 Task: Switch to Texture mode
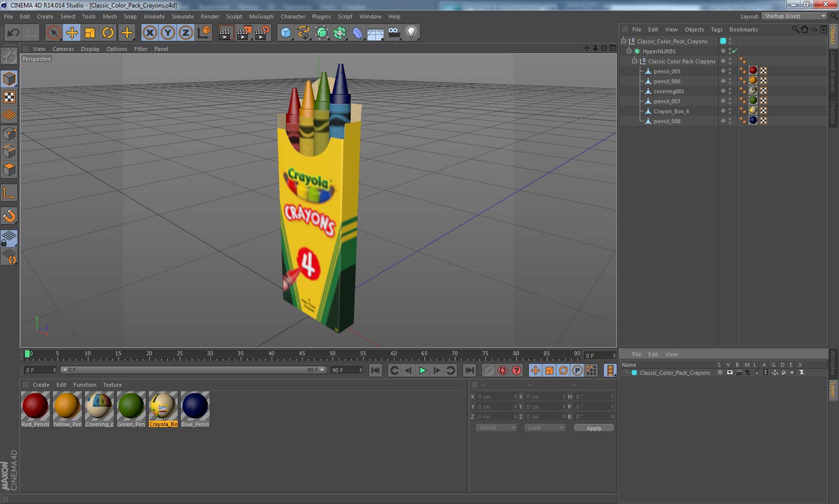9,97
